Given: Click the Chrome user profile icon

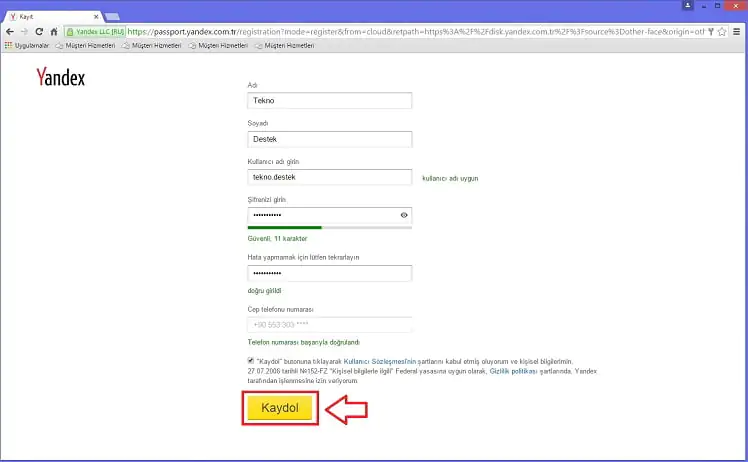Looking at the screenshot, I should click(x=687, y=5).
